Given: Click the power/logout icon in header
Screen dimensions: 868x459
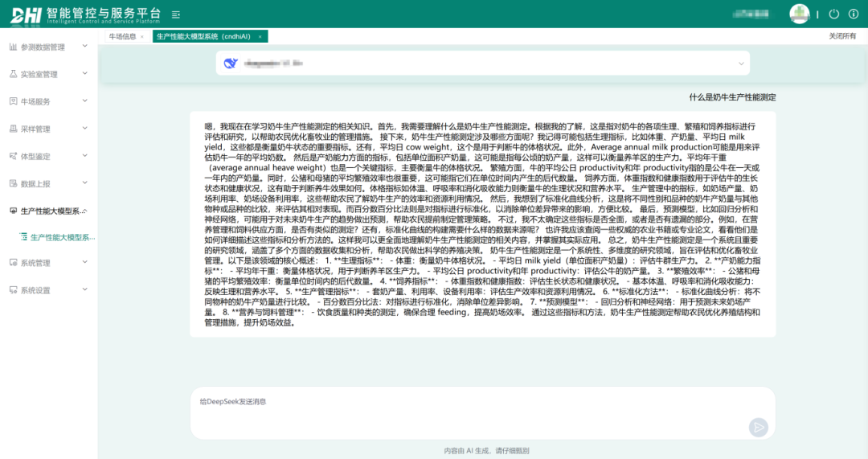Looking at the screenshot, I should [833, 14].
